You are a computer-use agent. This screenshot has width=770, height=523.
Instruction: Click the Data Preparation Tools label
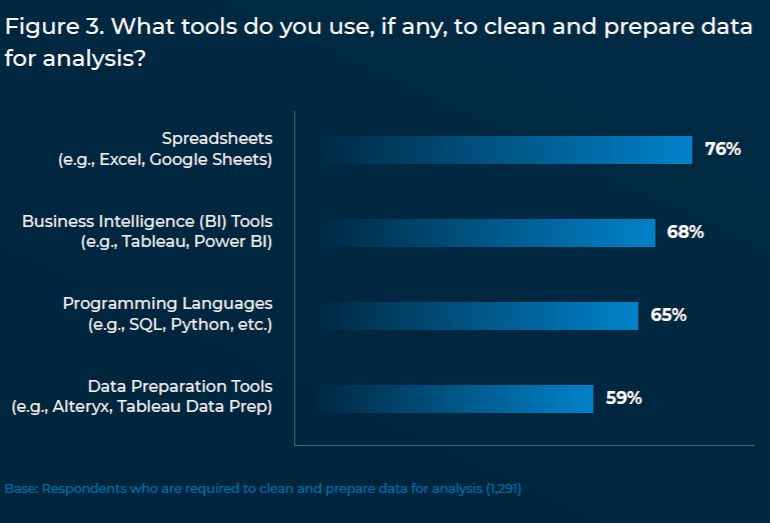pyautogui.click(x=180, y=386)
